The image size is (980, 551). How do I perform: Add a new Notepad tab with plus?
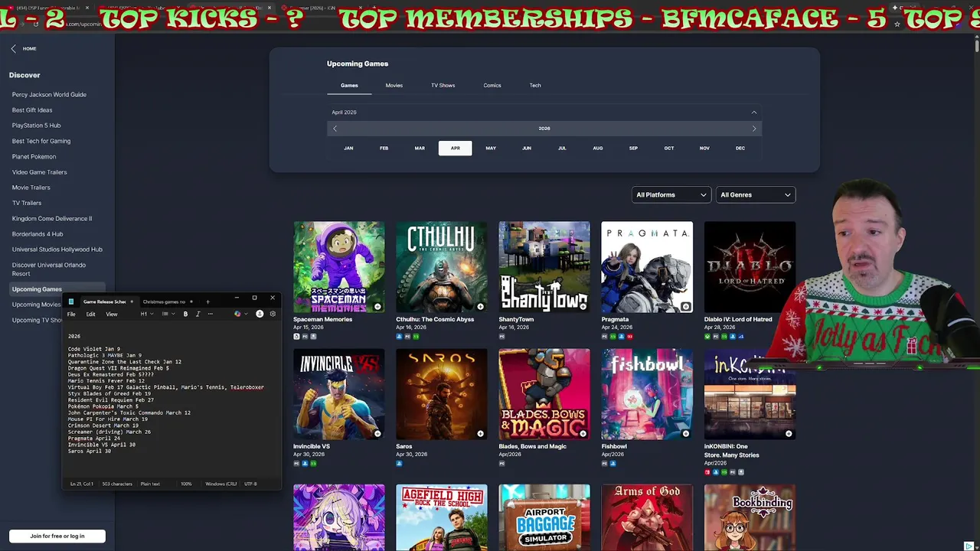[x=207, y=302]
